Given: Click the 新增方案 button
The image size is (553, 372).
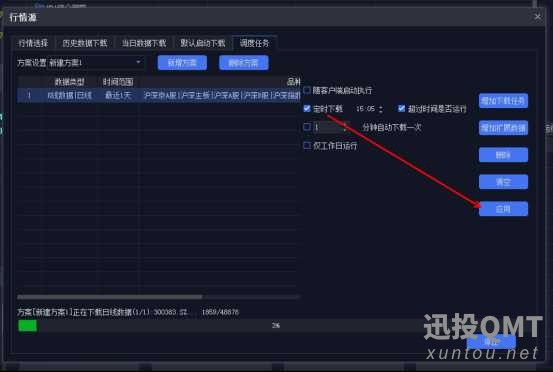Looking at the screenshot, I should [x=182, y=63].
